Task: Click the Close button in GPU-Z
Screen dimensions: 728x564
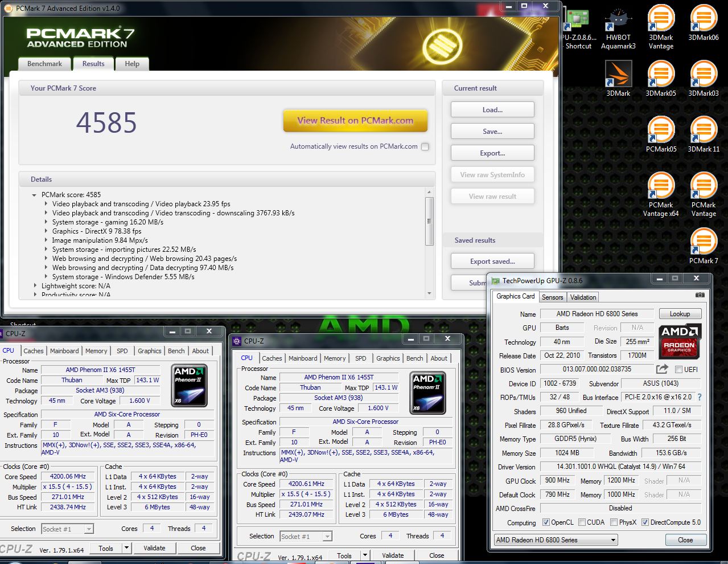Action: [685, 540]
